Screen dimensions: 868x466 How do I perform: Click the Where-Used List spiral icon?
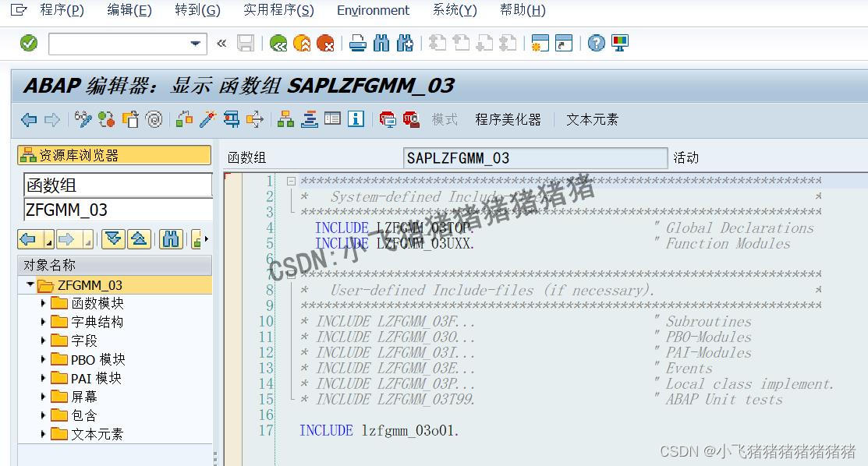click(154, 118)
